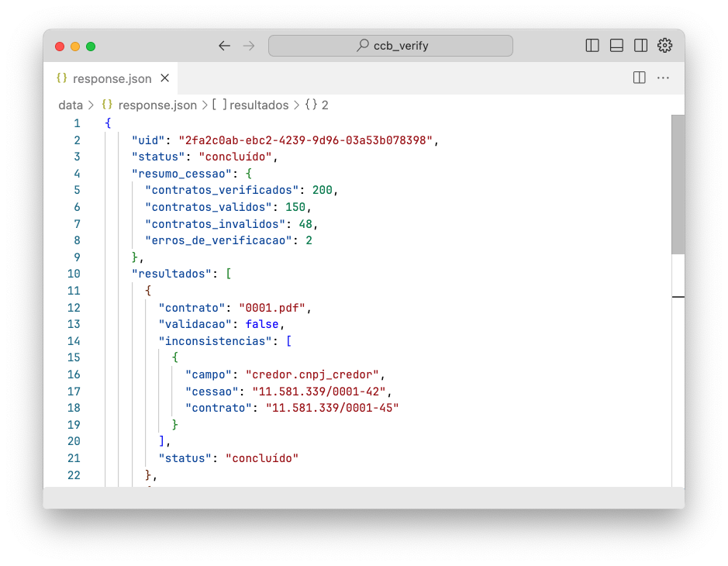This screenshot has width=728, height=566.
Task: Open the editor More Actions menu
Action: click(663, 78)
